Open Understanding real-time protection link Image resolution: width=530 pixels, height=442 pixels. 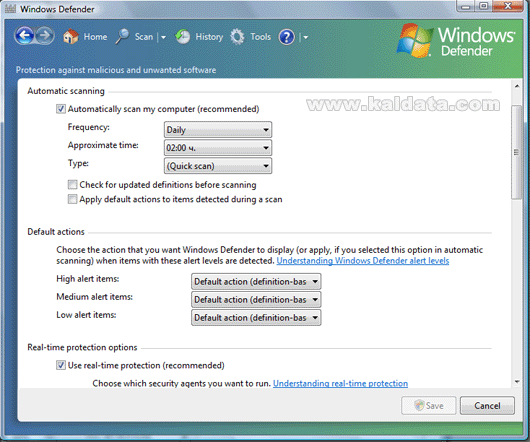pos(340,384)
